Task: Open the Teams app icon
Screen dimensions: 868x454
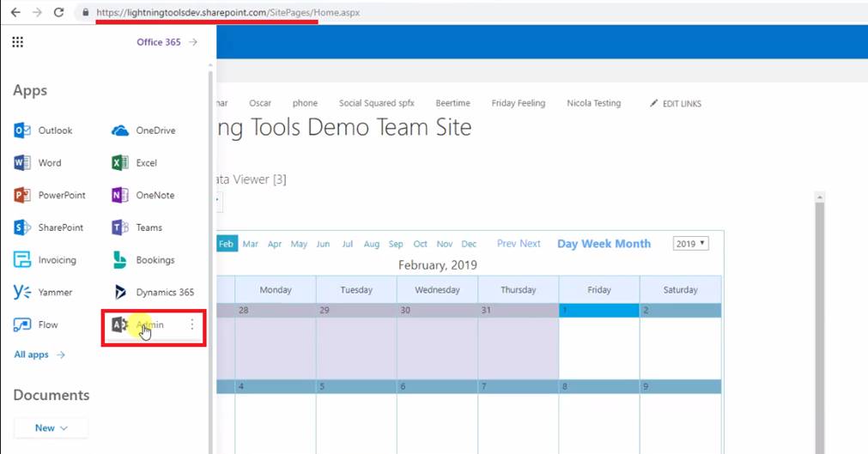Action: pyautogui.click(x=119, y=227)
